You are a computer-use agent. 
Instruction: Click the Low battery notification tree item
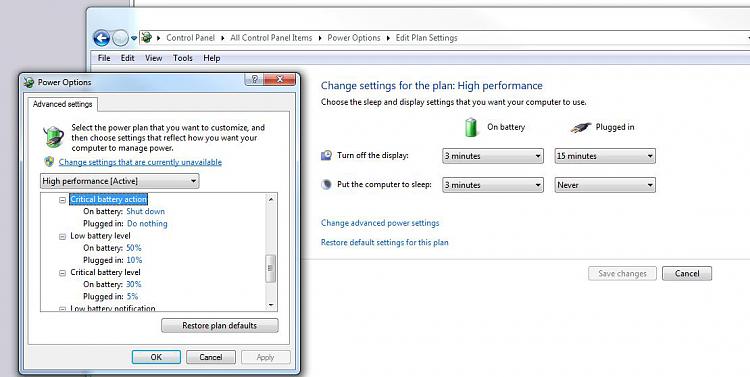tap(113, 308)
